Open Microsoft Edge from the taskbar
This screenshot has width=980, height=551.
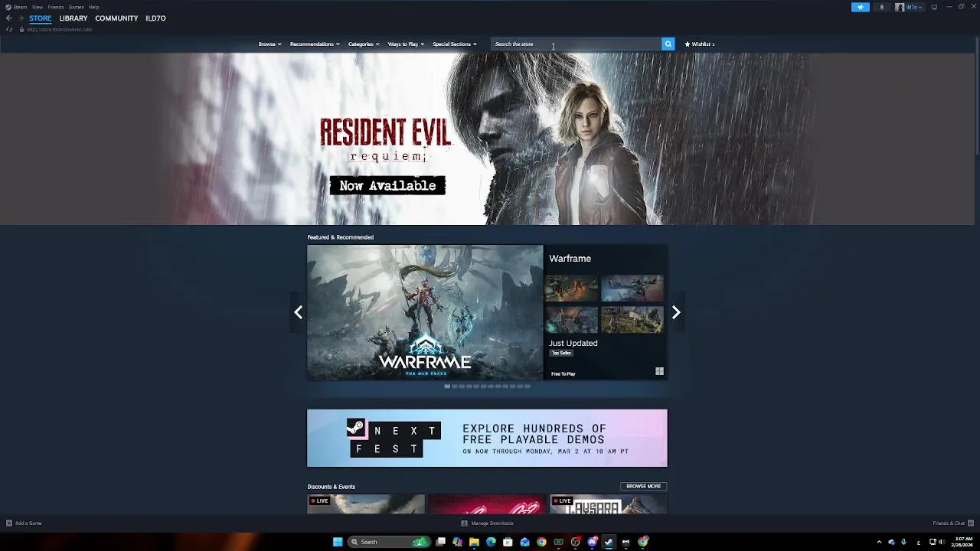point(491,542)
